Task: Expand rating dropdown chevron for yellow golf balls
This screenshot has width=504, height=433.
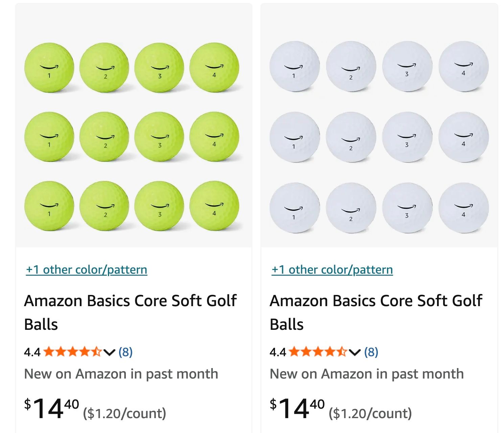Action: [109, 352]
